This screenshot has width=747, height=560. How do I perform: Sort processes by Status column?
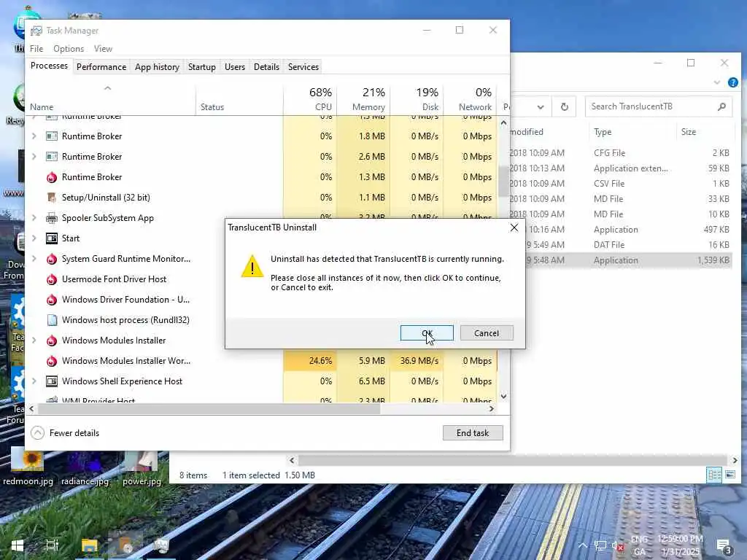(x=239, y=99)
